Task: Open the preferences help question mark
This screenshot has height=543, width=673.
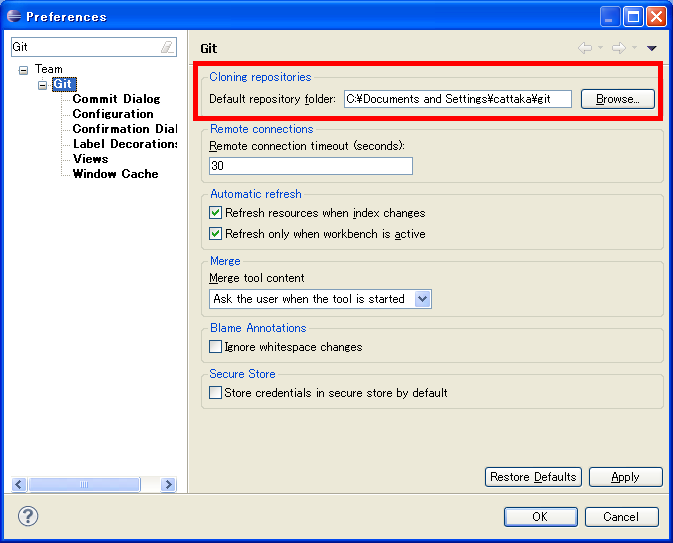Action: (x=28, y=516)
